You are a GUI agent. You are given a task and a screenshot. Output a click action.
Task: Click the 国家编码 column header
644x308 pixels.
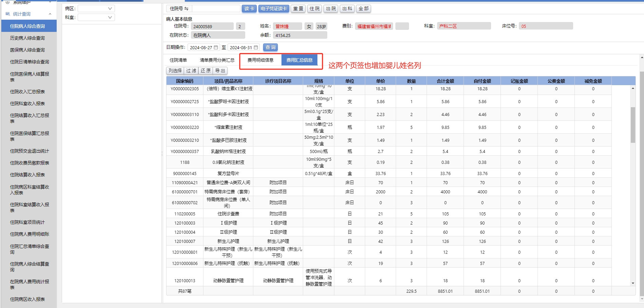pos(185,81)
